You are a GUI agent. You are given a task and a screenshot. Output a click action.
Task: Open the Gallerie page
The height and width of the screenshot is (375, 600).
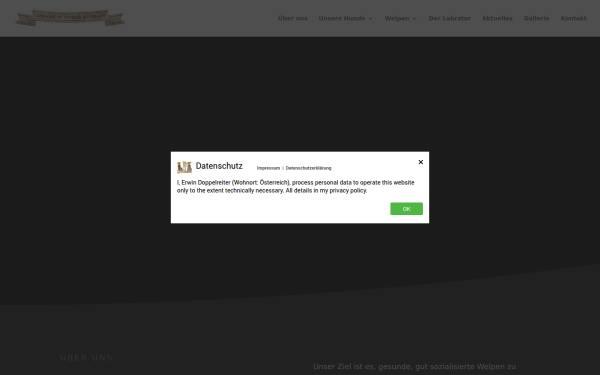[x=536, y=18]
